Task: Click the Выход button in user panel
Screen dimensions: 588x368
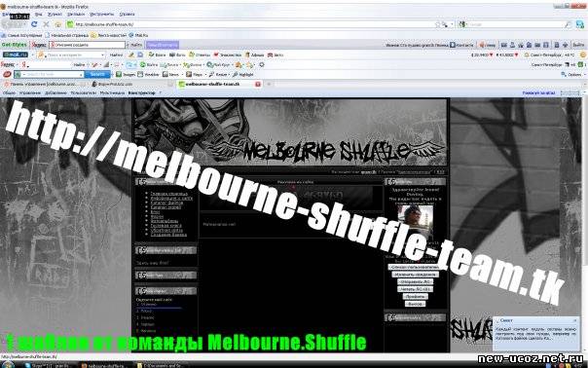Action: [x=415, y=304]
